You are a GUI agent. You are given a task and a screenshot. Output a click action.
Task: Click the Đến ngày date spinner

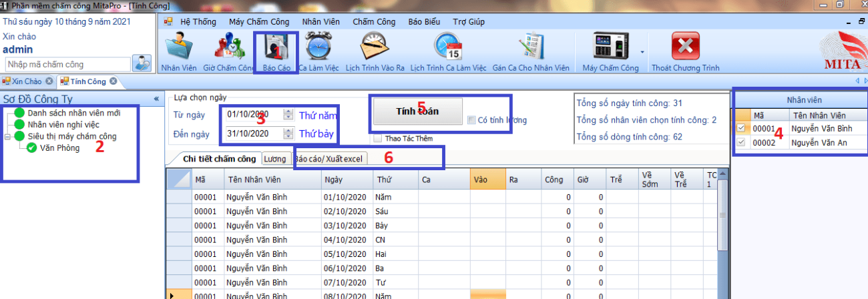pyautogui.click(x=288, y=133)
